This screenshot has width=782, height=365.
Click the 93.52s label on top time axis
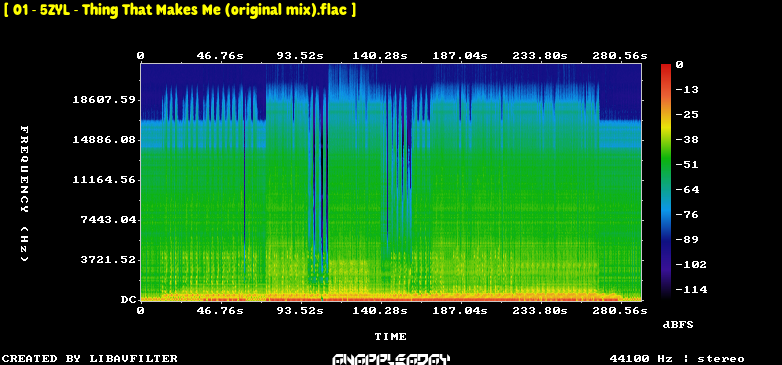(x=300, y=56)
